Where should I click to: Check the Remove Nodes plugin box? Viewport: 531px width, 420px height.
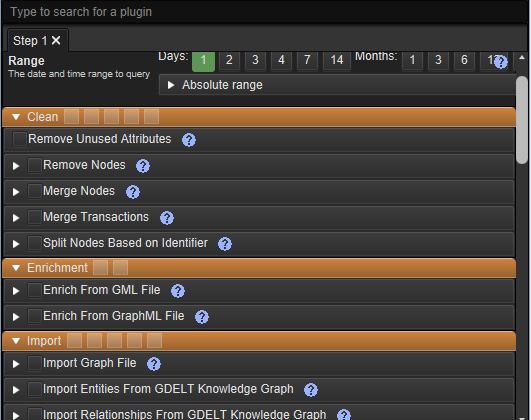tap(35, 165)
